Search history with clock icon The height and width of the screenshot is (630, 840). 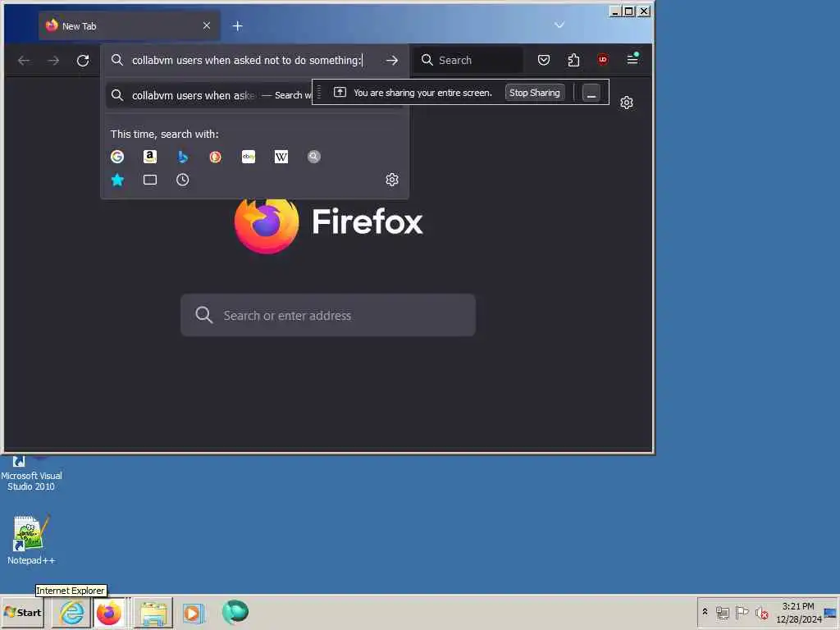183,180
